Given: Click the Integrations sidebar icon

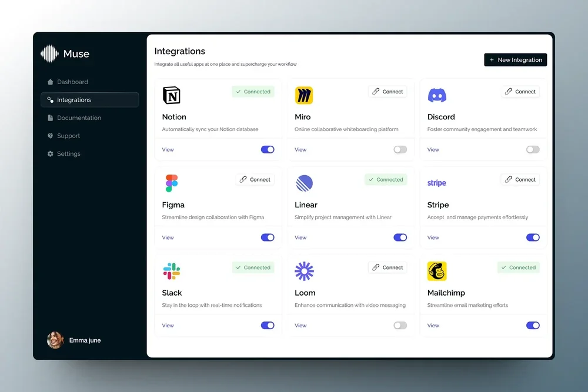Looking at the screenshot, I should tap(50, 100).
